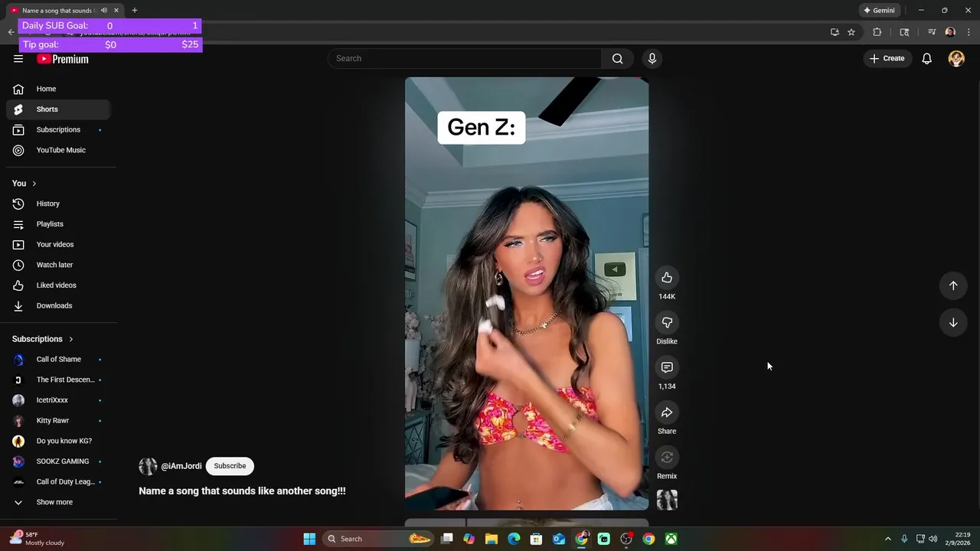The width and height of the screenshot is (980, 551).
Task: Open Chrome extensions puzzle icon
Action: [x=877, y=32]
